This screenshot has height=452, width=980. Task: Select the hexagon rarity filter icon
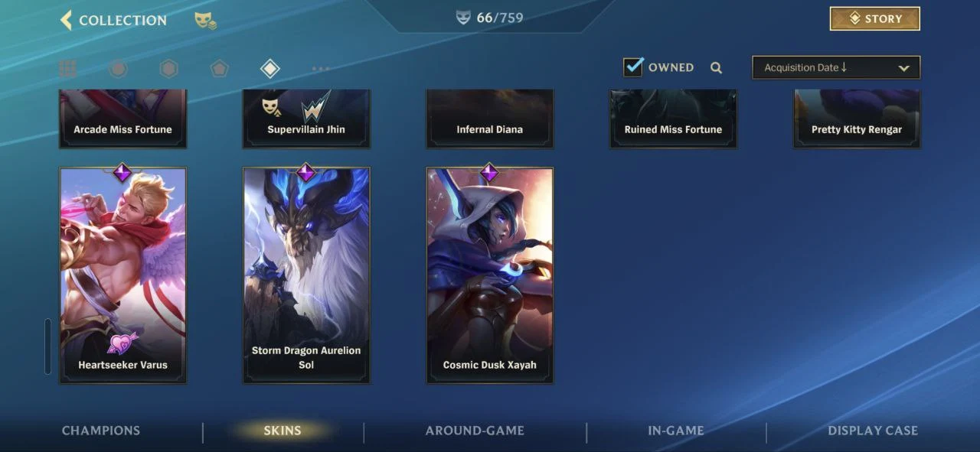pos(168,69)
